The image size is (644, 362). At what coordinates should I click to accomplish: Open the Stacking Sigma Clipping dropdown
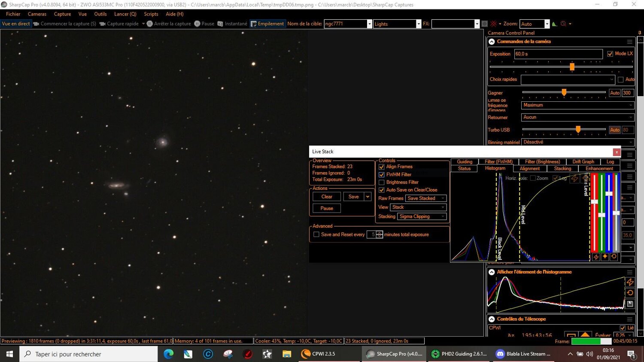tap(422, 216)
